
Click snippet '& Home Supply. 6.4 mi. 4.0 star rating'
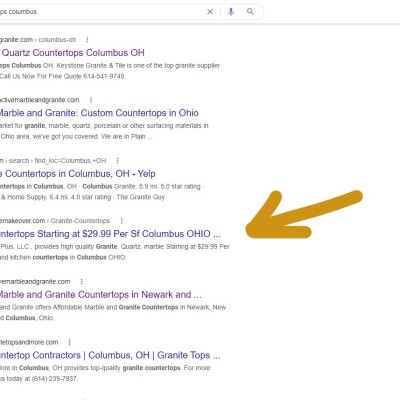(83, 197)
